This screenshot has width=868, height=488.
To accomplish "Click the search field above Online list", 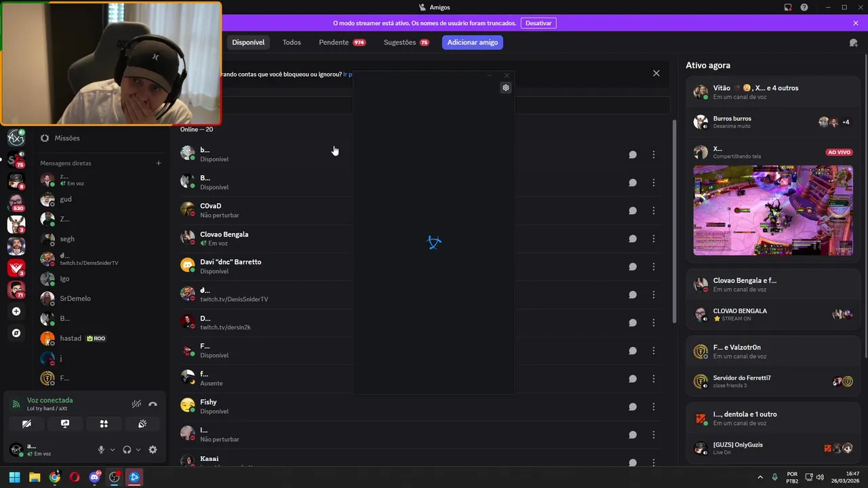I will click(425, 105).
